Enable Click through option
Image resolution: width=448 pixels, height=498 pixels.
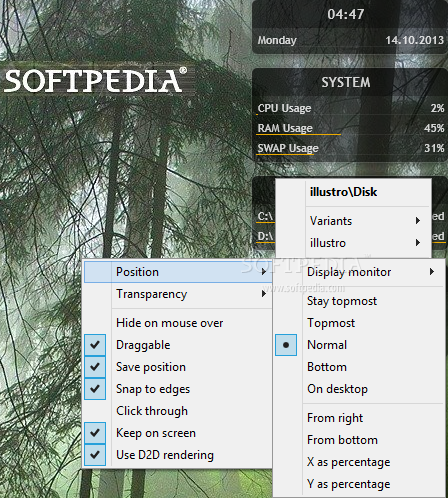tap(177, 411)
